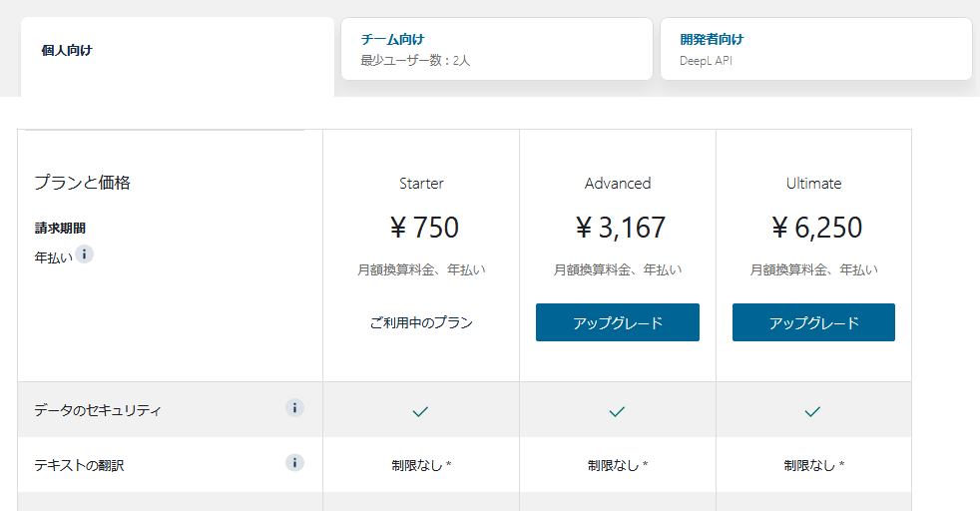The image size is (980, 511).
Task: Click the ¥ 3,167 Advanced price
Action: (x=620, y=228)
